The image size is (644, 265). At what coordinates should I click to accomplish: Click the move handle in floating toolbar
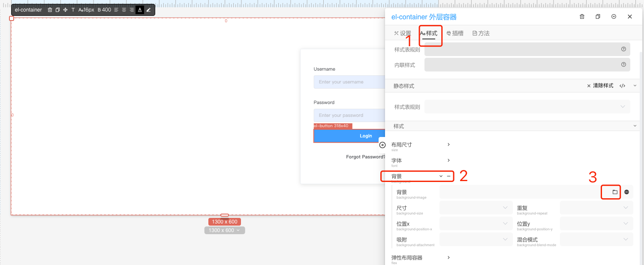tap(65, 10)
